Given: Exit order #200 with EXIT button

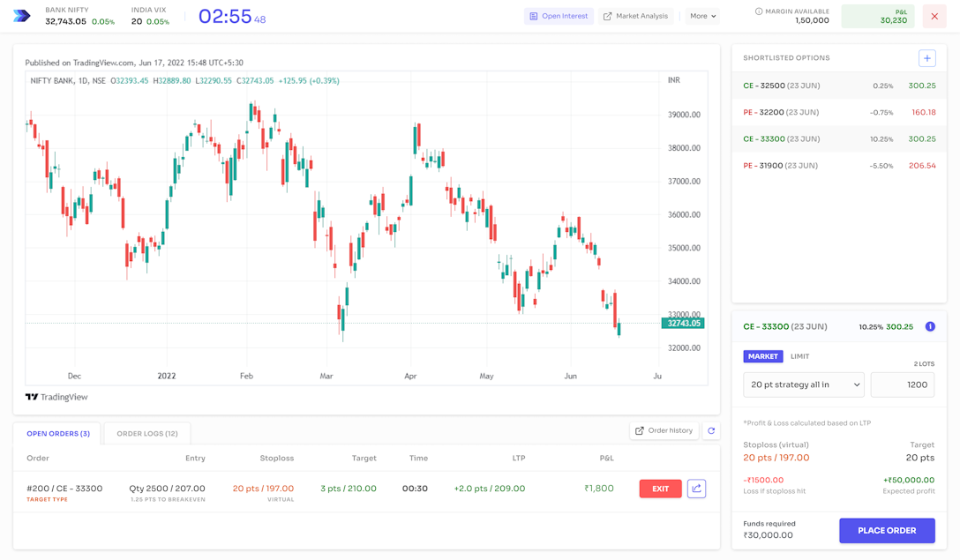Looking at the screenshot, I should [x=660, y=489].
